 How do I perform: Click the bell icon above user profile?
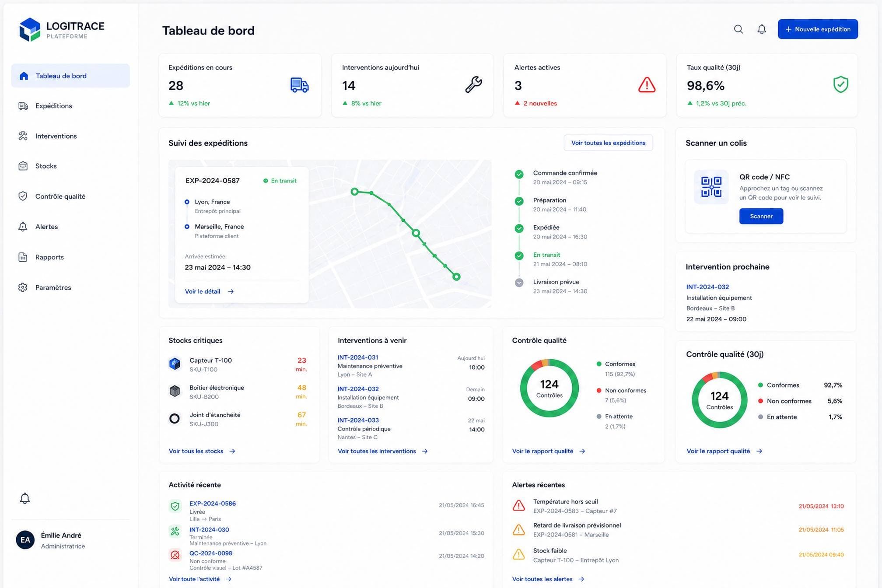click(x=25, y=498)
